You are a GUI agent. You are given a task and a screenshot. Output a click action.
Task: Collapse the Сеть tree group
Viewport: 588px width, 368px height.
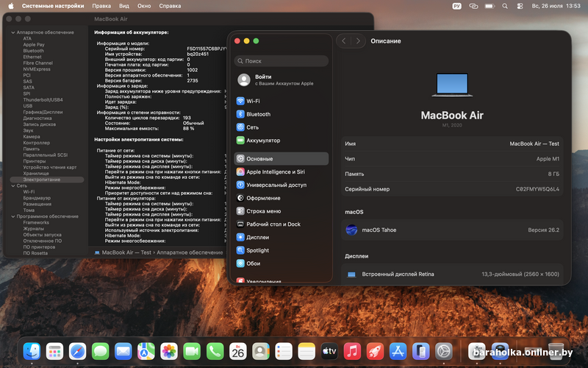(x=13, y=185)
